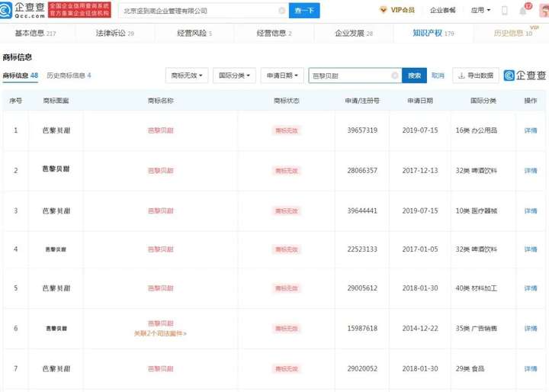Image resolution: width=549 pixels, height=392 pixels.
Task: Click trademark image in row 4
Action: (x=56, y=249)
